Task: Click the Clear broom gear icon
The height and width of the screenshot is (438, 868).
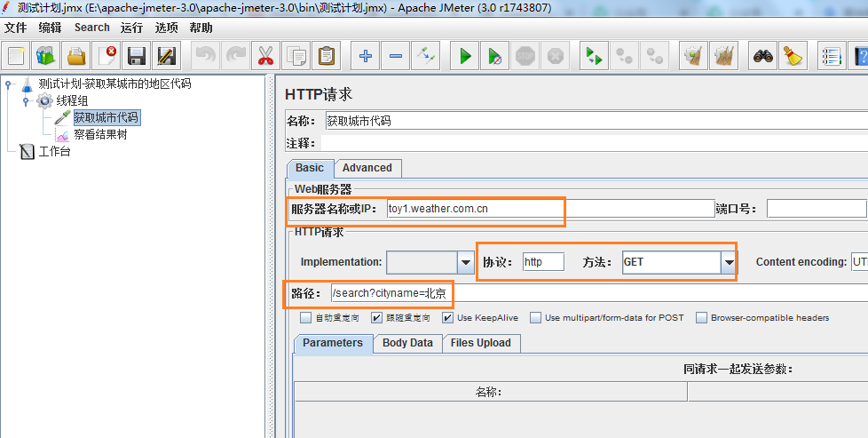Action: [694, 55]
